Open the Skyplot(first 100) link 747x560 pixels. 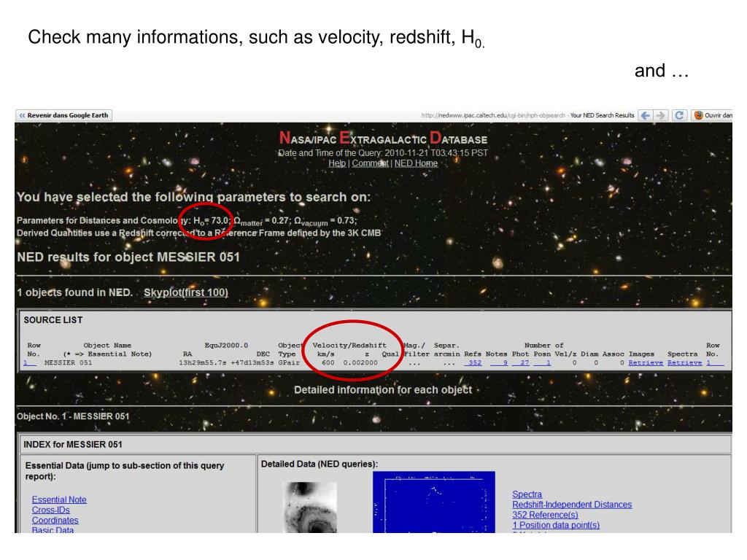[186, 292]
